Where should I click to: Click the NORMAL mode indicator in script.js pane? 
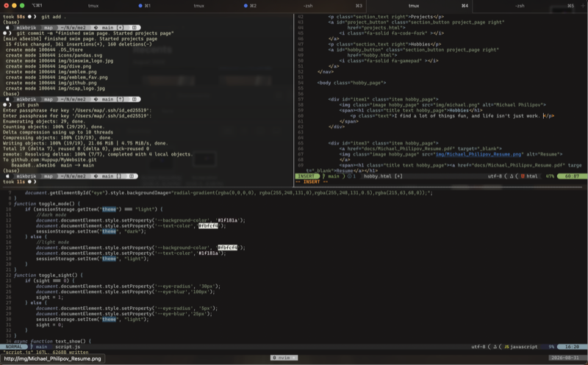click(14, 347)
